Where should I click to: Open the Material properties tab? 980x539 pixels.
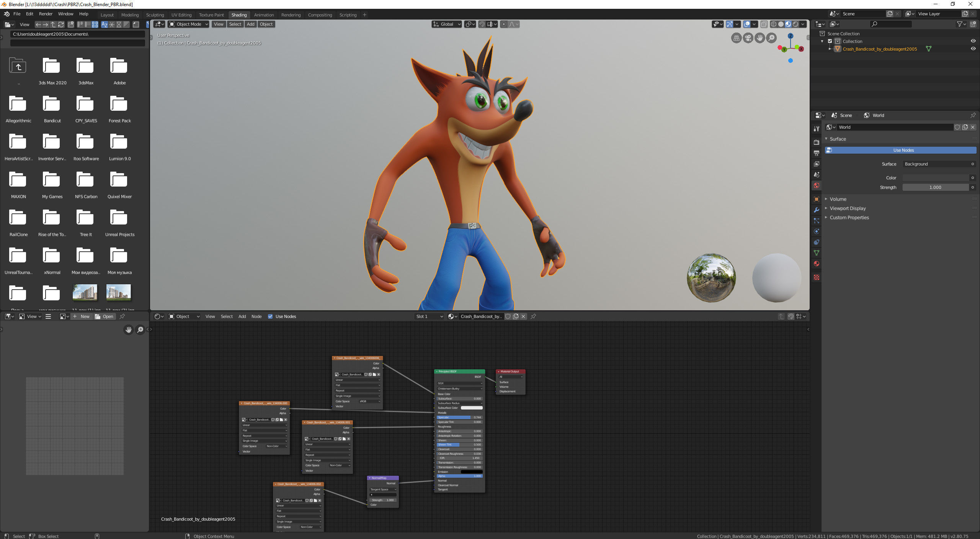pos(817,263)
